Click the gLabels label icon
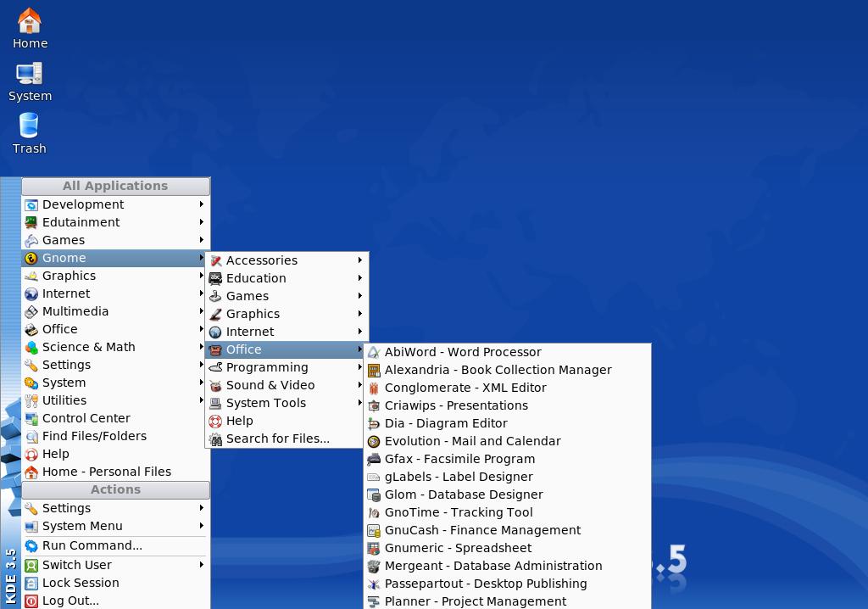Viewport: 868px width, 609px height. [x=374, y=478]
